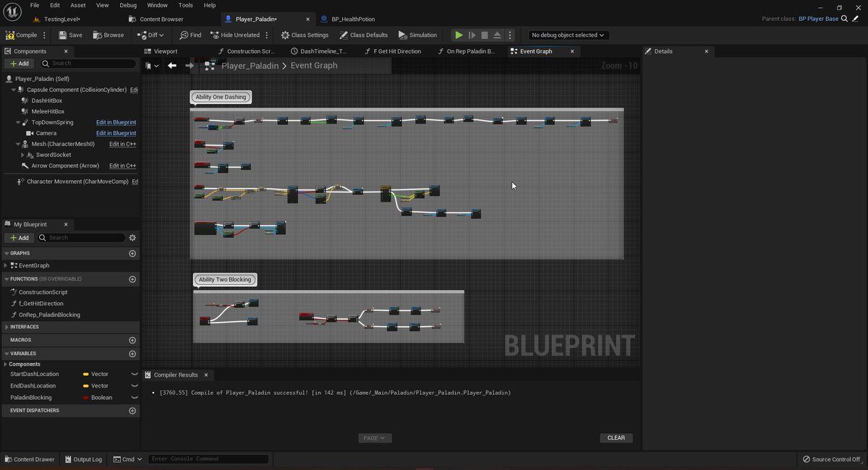Open the play options three-dot menu

[511, 35]
